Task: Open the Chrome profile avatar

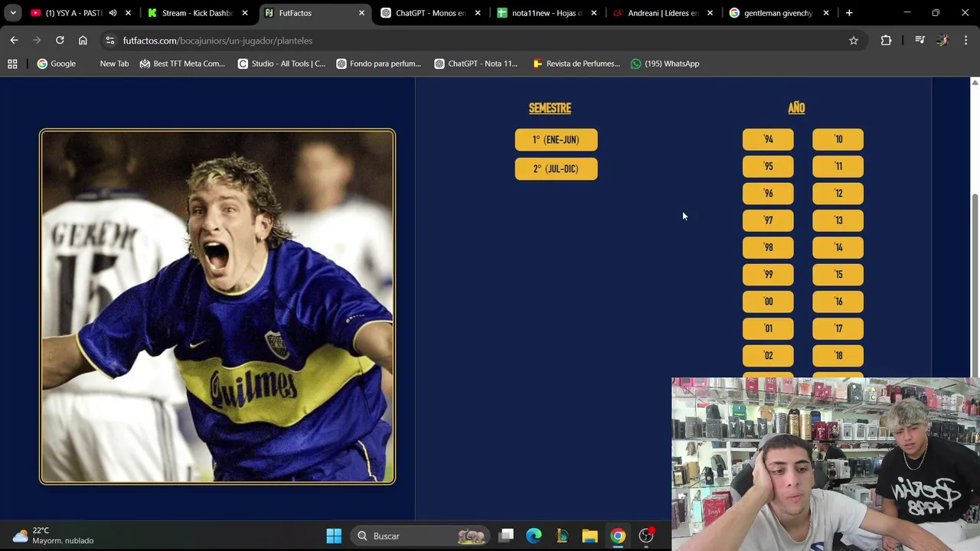Action: (x=942, y=41)
